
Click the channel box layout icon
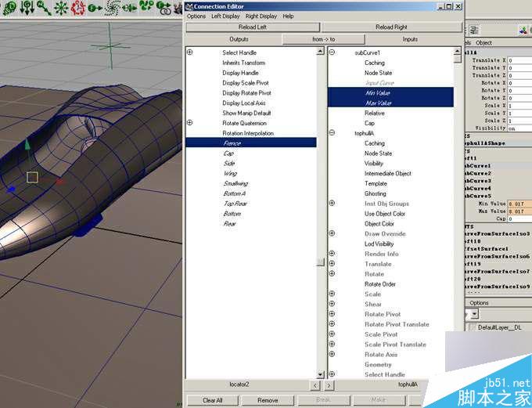tap(474, 31)
